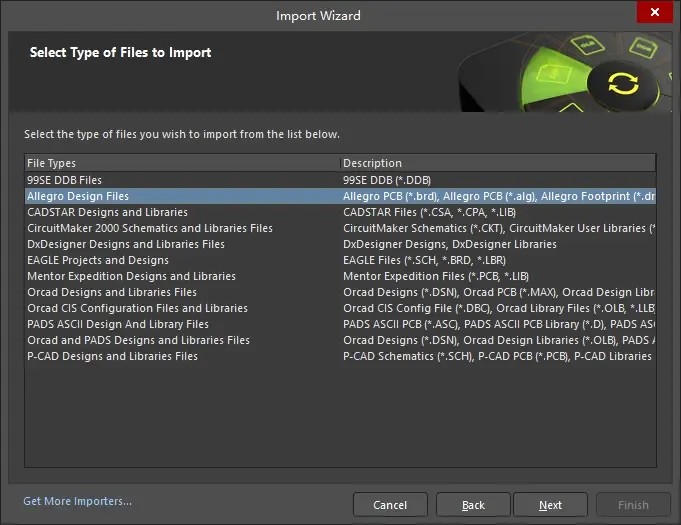Click Mentor Expedition Files (*.PCB, *.LIB) description
681x525 pixels.
(436, 276)
